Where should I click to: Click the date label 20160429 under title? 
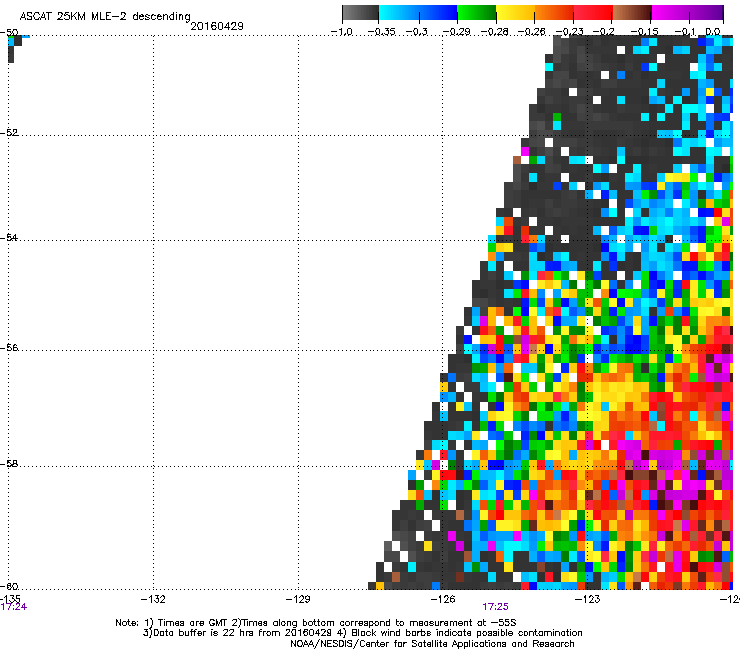point(217,26)
